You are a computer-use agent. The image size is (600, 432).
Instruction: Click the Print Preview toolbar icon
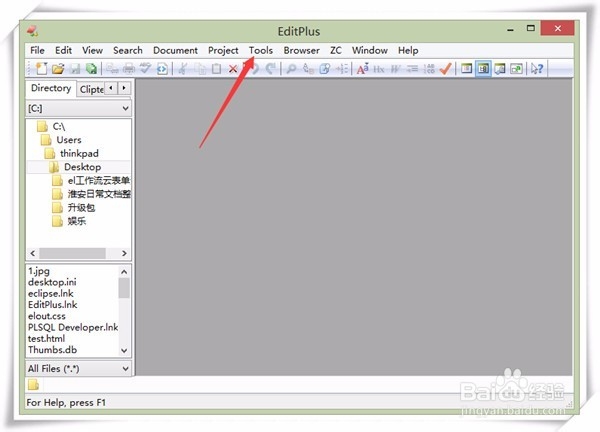point(112,69)
